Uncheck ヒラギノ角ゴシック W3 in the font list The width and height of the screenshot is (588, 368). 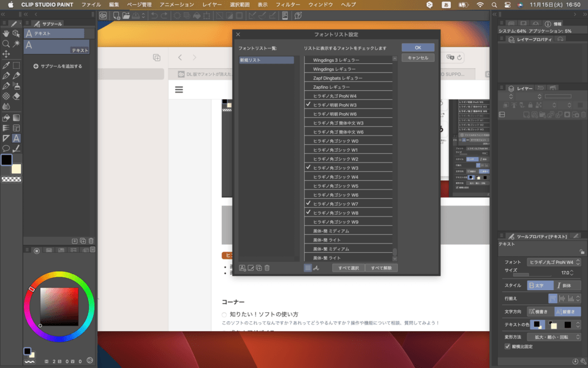pyautogui.click(x=309, y=167)
